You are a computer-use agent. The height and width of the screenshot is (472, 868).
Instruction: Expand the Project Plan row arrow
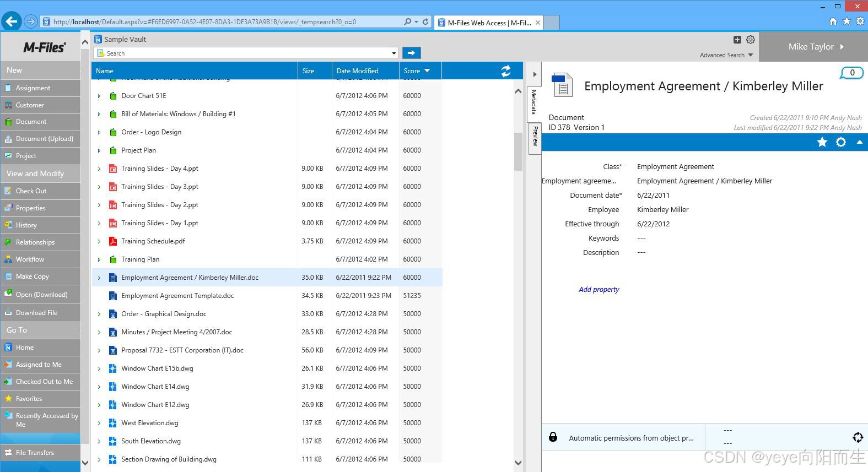(99, 150)
